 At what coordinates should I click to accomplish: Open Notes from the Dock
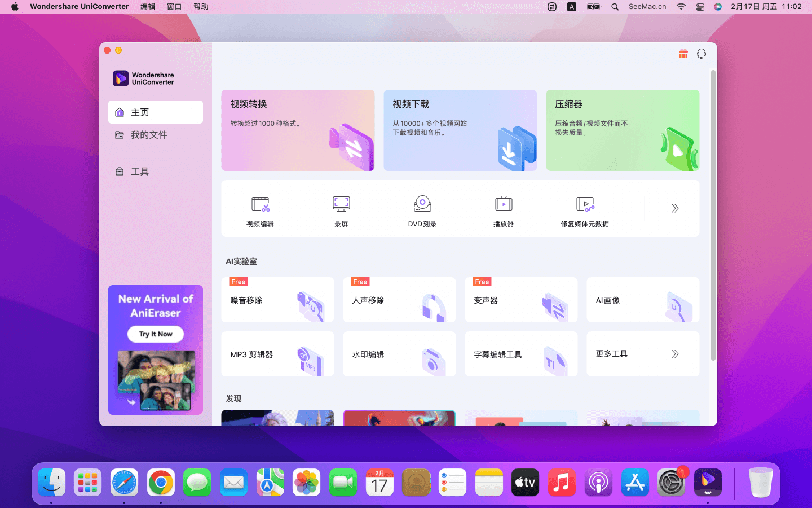[x=489, y=483]
